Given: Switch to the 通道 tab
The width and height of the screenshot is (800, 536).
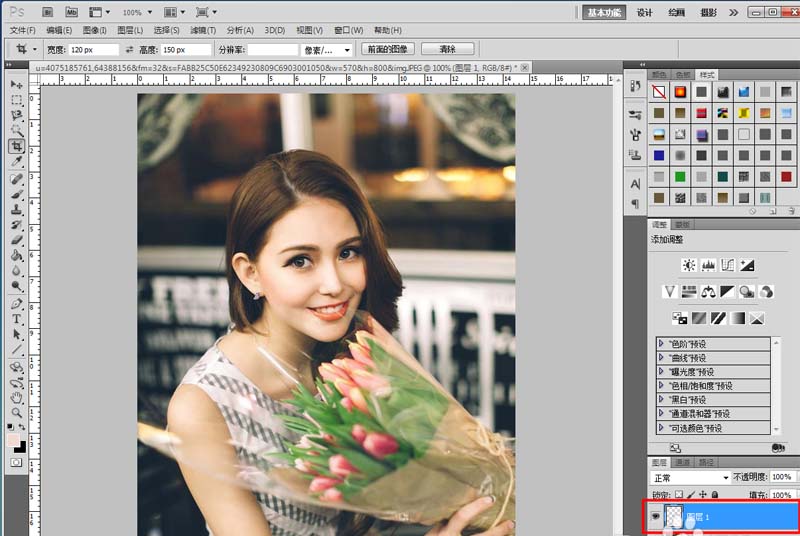Looking at the screenshot, I should click(x=683, y=463).
